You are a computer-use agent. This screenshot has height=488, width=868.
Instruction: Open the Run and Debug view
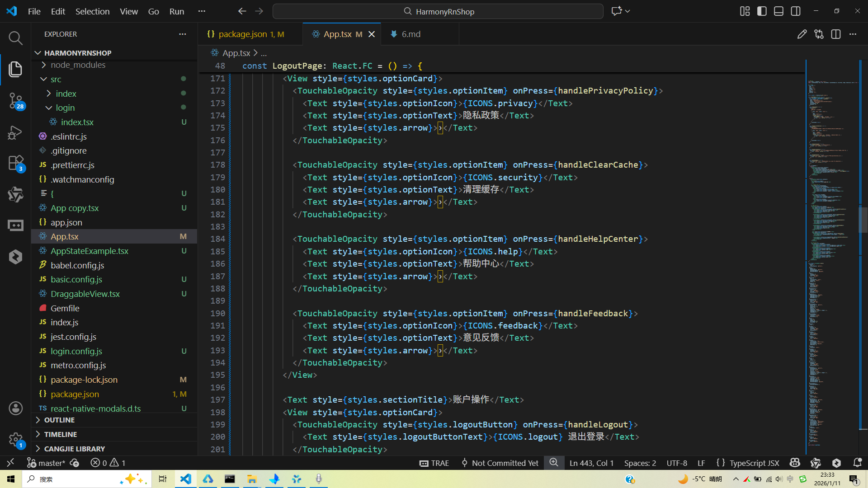pos(15,132)
